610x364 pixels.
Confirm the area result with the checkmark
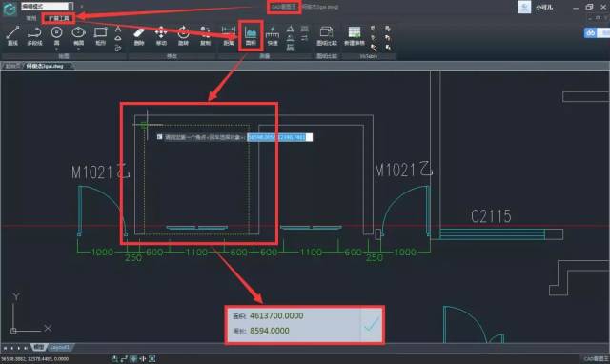point(372,324)
